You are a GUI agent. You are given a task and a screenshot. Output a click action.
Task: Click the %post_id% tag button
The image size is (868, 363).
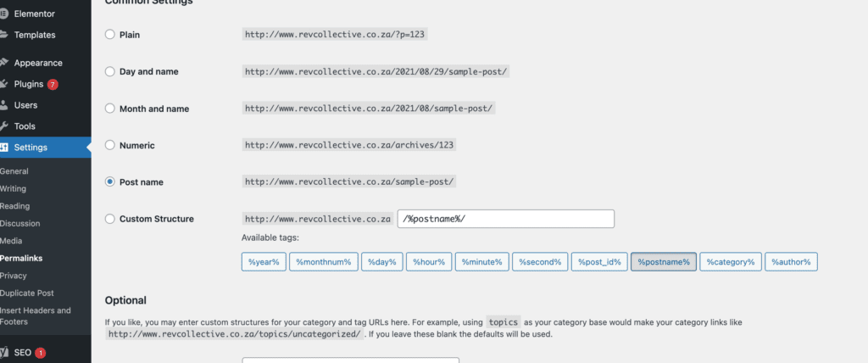(599, 262)
